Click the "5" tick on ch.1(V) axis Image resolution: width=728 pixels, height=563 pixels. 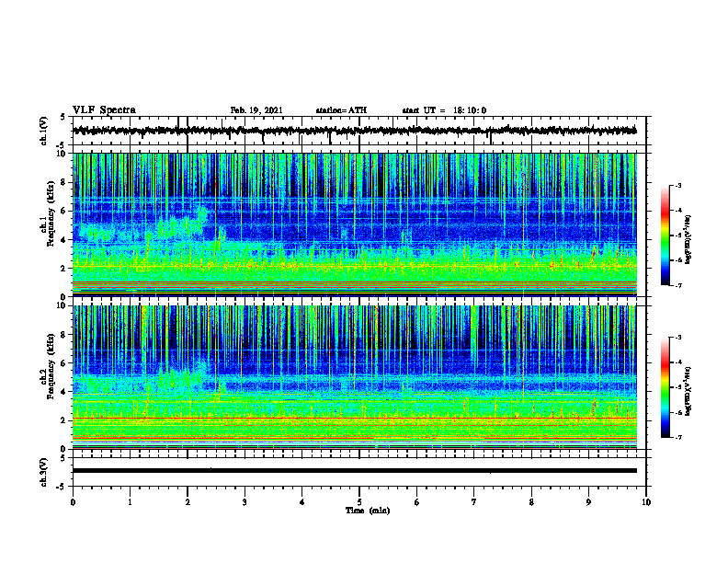(63, 118)
